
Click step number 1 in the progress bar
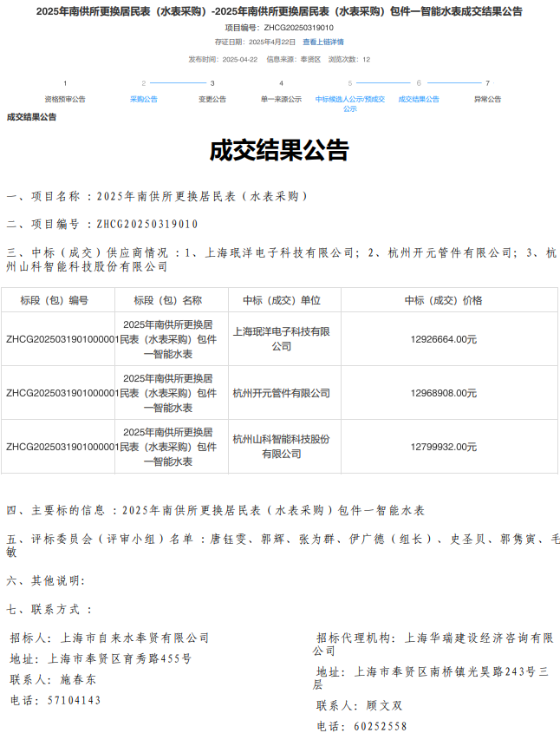65,83
